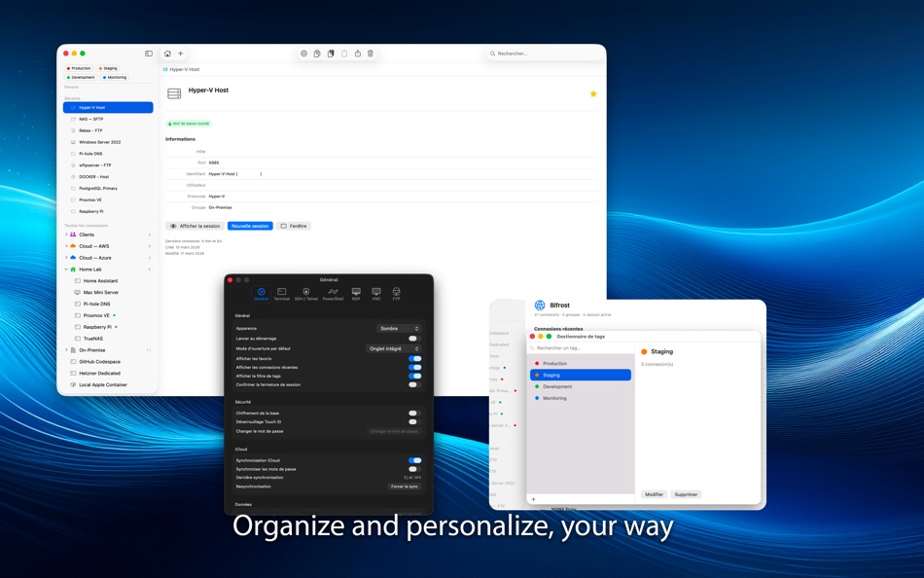Enable 'Confirmer la fermeture de session' switch
924x578 pixels.
coord(414,384)
